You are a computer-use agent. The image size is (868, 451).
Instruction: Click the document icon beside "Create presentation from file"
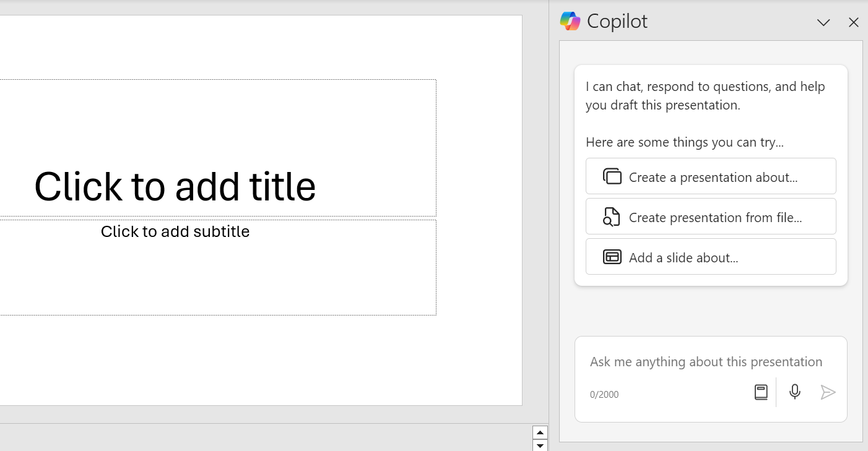pyautogui.click(x=612, y=216)
